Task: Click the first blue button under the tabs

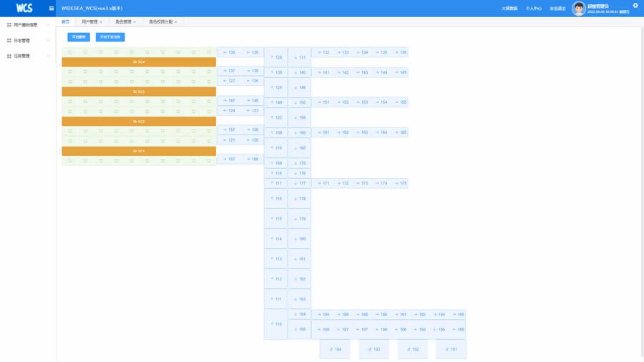Action: pyautogui.click(x=79, y=37)
